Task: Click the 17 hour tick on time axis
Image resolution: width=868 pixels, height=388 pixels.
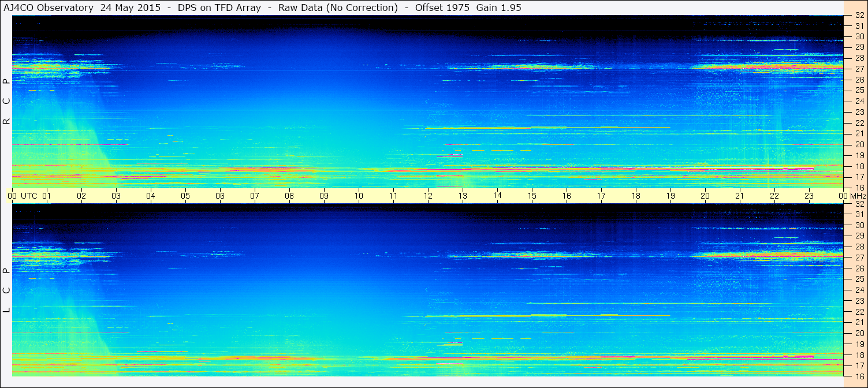Action: click(x=601, y=196)
